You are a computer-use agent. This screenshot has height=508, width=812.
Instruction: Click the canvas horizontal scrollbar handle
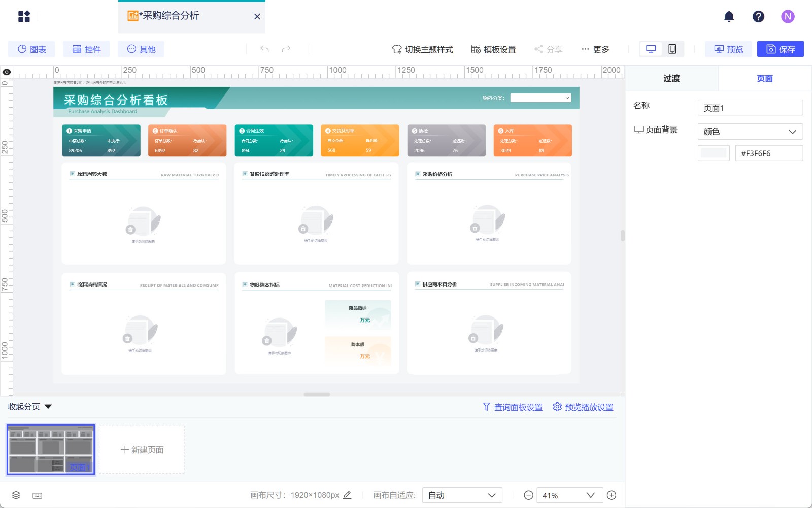point(317,394)
